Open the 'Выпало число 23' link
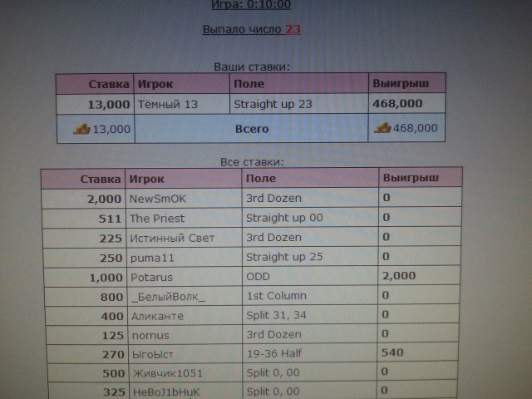 click(x=251, y=30)
